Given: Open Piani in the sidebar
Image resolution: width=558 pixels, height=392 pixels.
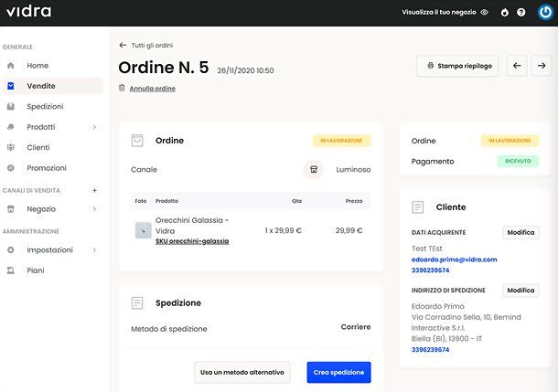Looking at the screenshot, I should [36, 270].
